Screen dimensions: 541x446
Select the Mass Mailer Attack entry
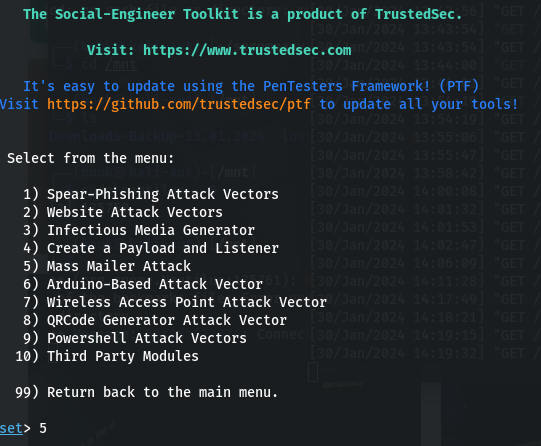(107, 266)
